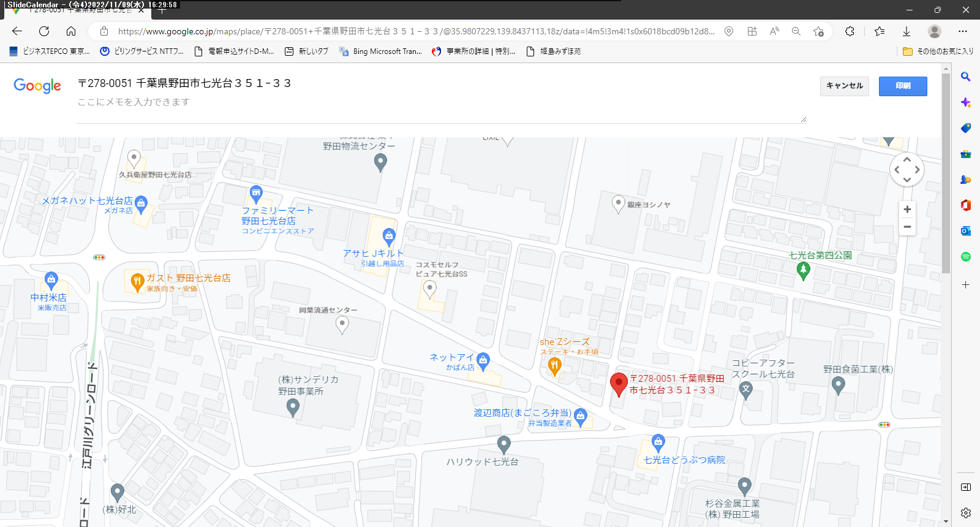This screenshot has height=527, width=980.
Task: Select ファミリーマート 野田七光台店 map marker
Action: click(x=256, y=194)
